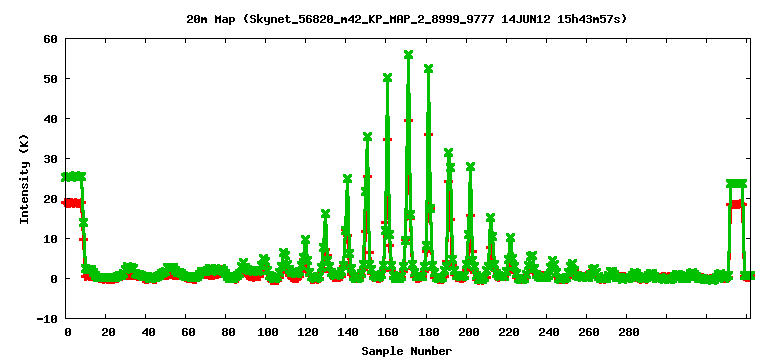Click the green peak near 28 K at sample 200

coord(471,167)
